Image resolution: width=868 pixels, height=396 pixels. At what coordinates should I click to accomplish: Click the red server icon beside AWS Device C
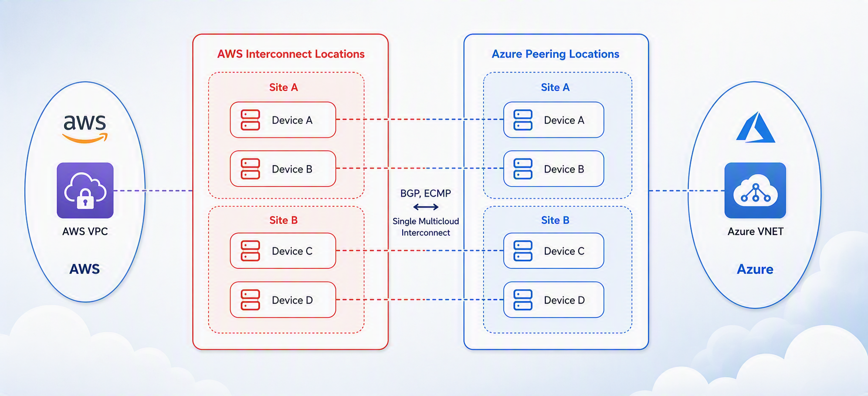tap(250, 251)
